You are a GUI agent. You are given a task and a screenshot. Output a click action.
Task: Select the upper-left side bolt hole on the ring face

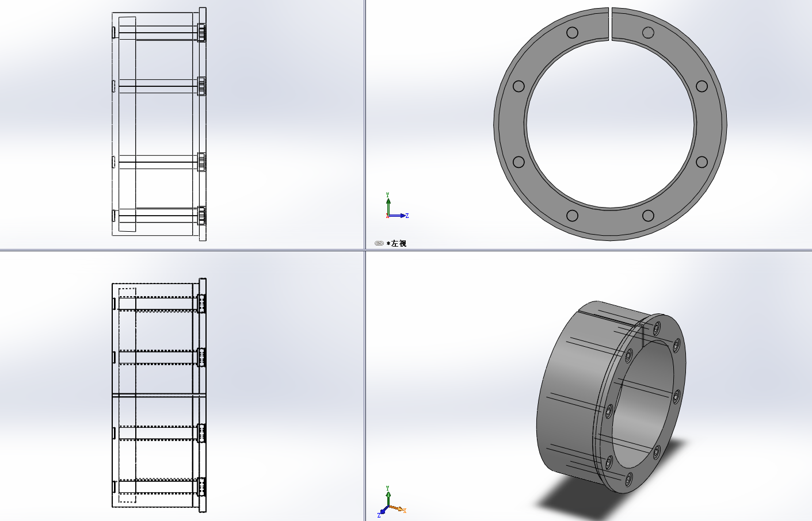(519, 86)
